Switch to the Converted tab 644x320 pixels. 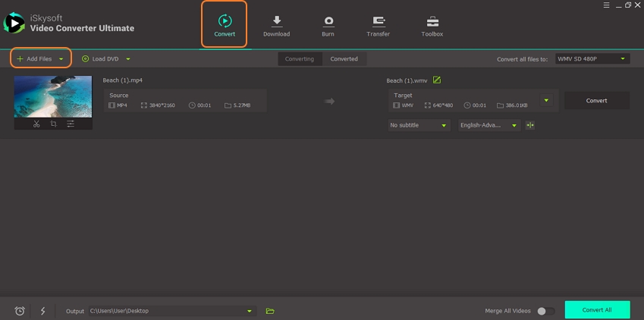(x=344, y=58)
